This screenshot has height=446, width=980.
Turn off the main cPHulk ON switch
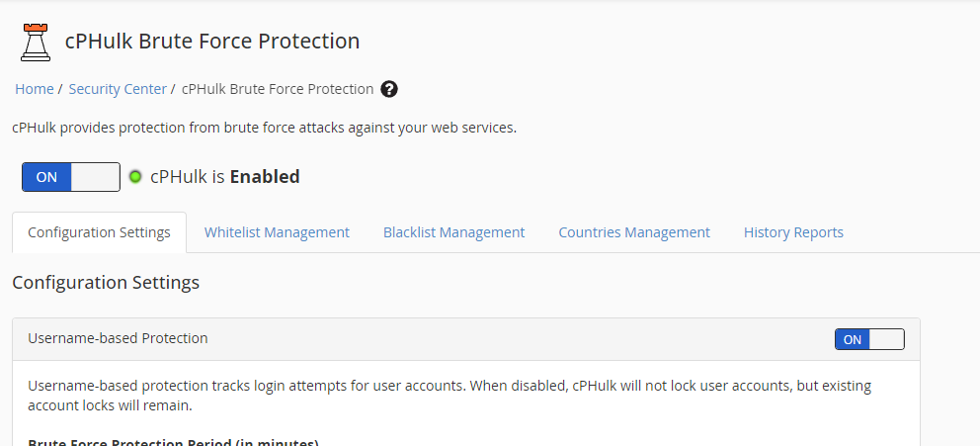[x=47, y=177]
